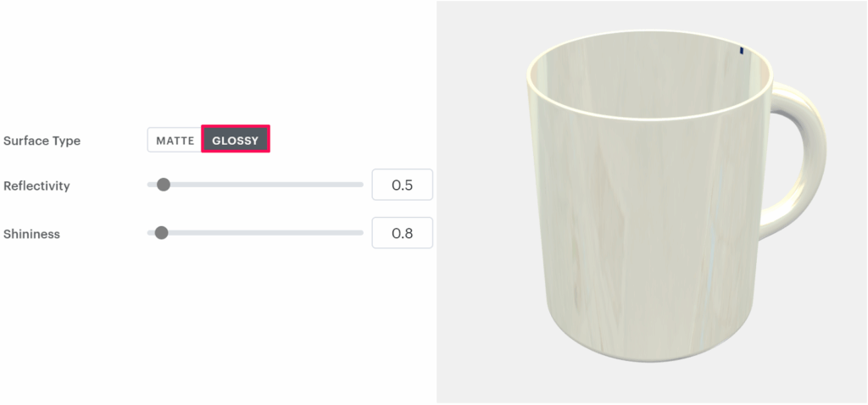Click the Shininess label text
The height and width of the screenshot is (405, 868).
(32, 234)
